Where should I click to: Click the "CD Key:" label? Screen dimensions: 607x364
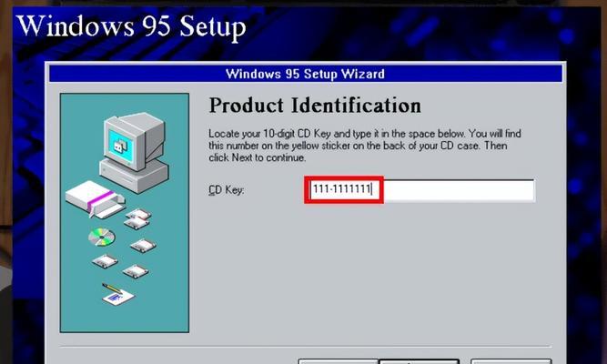(x=226, y=190)
